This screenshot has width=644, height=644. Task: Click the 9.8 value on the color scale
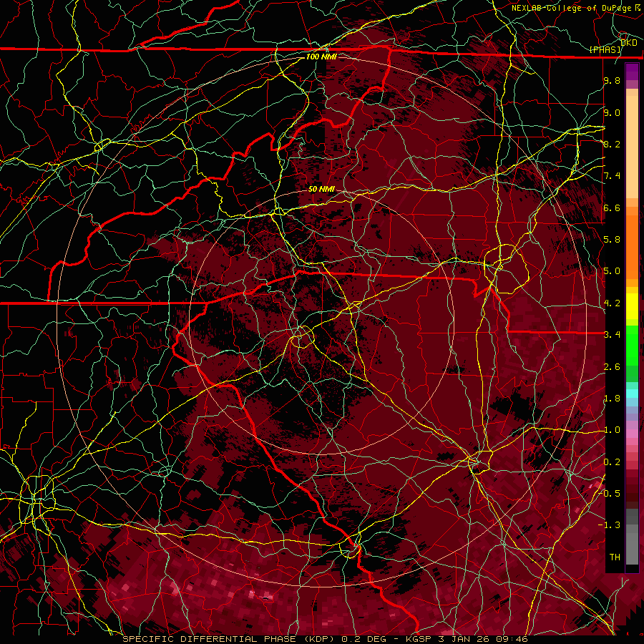tap(612, 80)
